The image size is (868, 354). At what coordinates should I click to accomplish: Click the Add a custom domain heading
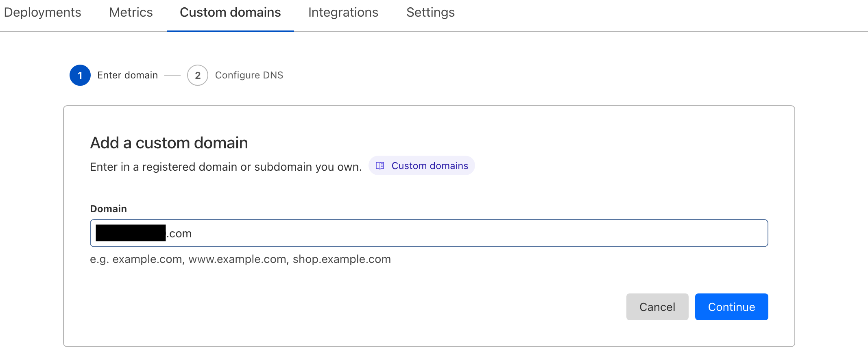pos(169,143)
